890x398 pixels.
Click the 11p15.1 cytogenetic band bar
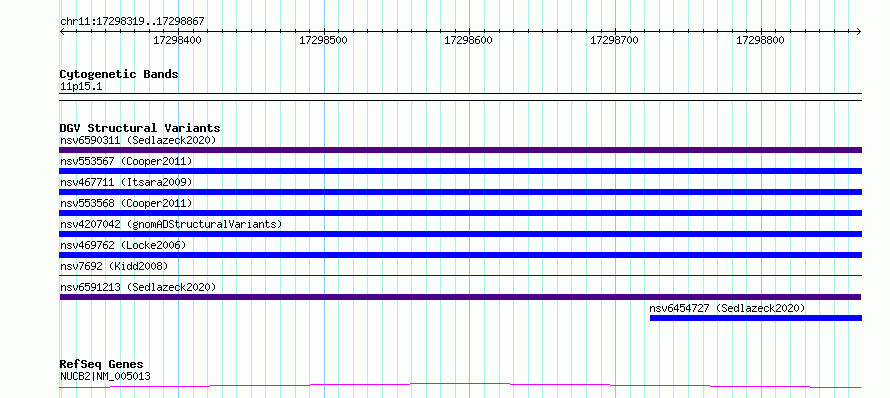tap(460, 97)
